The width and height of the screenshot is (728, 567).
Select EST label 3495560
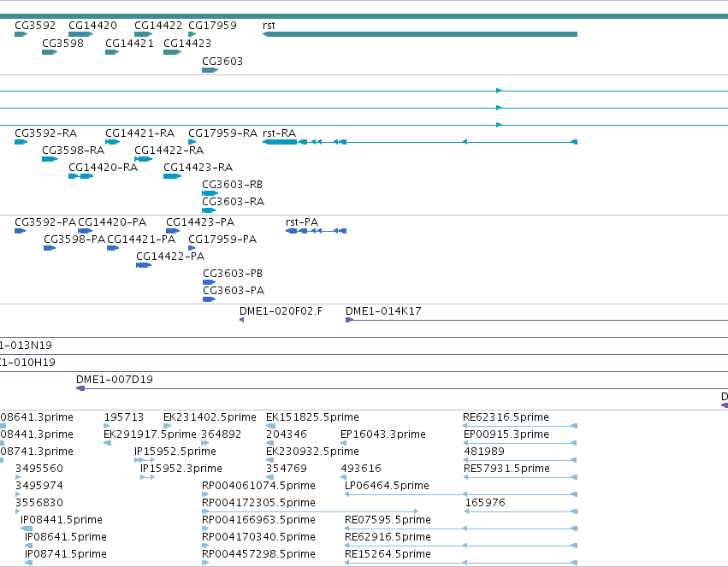click(x=39, y=470)
